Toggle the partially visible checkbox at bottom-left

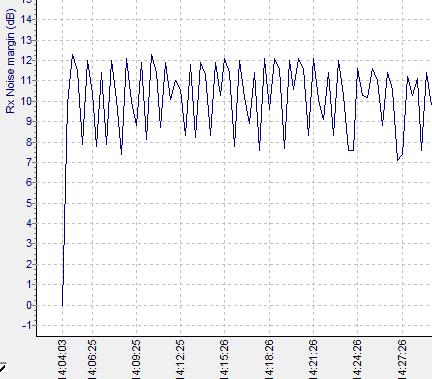(x=3, y=368)
